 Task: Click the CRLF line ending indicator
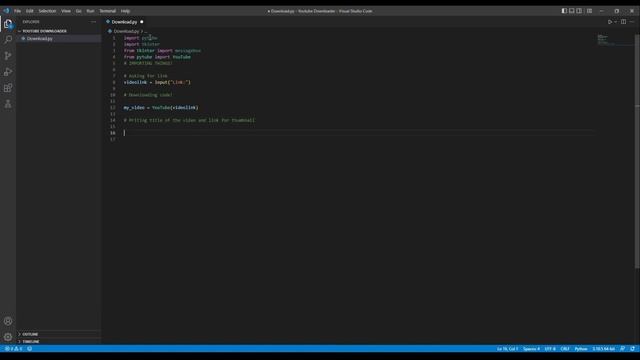565,349
